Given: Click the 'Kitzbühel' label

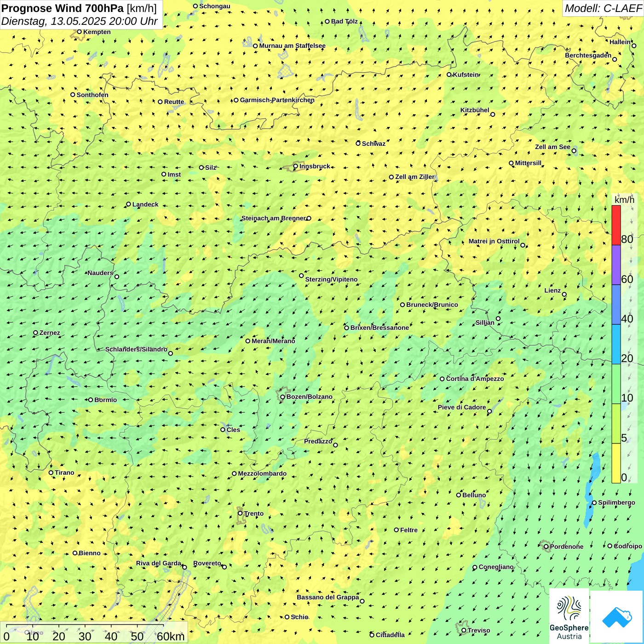Looking at the screenshot, I should pyautogui.click(x=475, y=110).
